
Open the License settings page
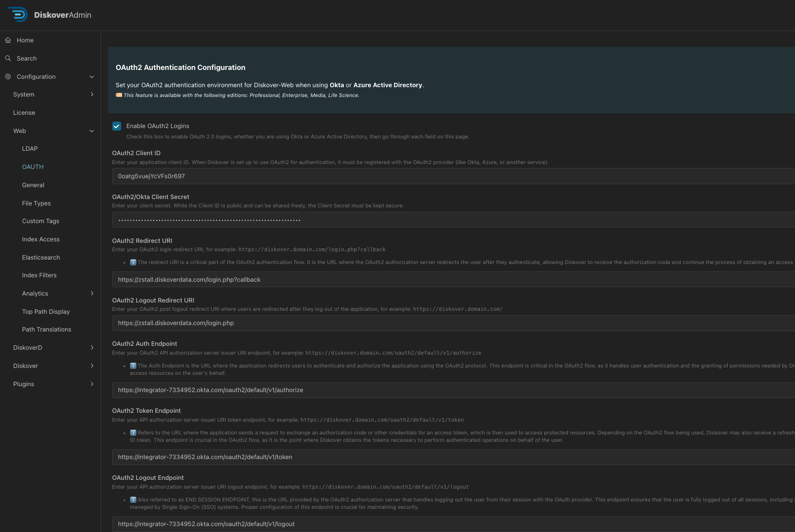pos(24,113)
